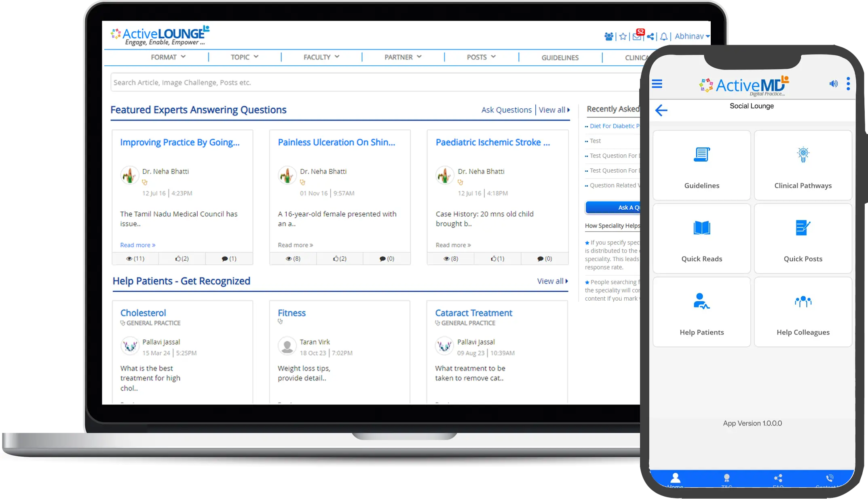Open the GUIDELINES menu item
This screenshot has width=868, height=499.
click(560, 58)
